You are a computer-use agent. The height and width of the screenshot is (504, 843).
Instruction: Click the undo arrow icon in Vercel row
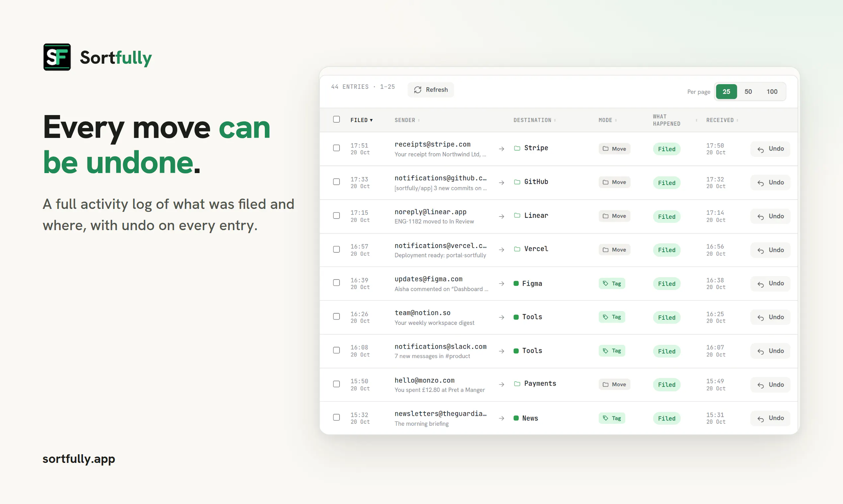[760, 251]
